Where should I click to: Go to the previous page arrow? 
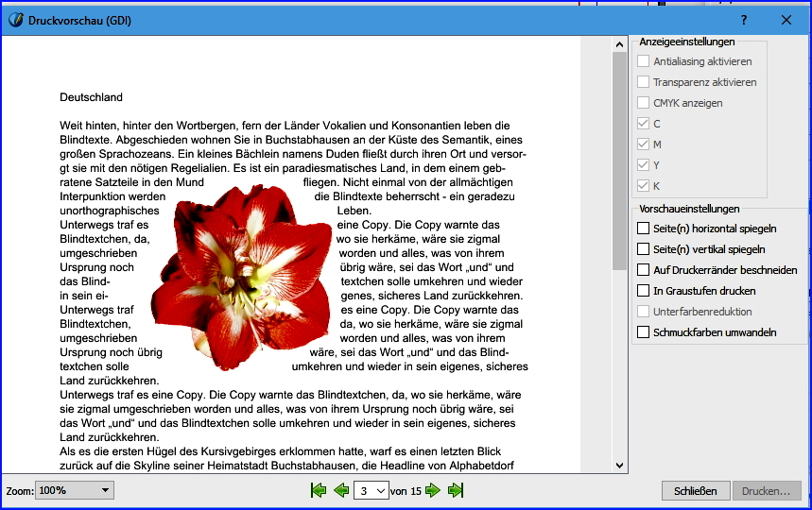click(342, 490)
